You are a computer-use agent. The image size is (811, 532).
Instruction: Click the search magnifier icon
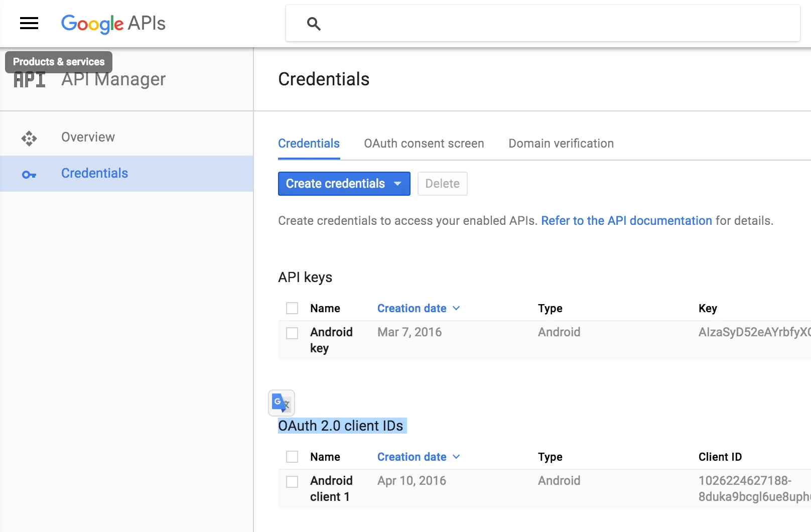(x=314, y=24)
